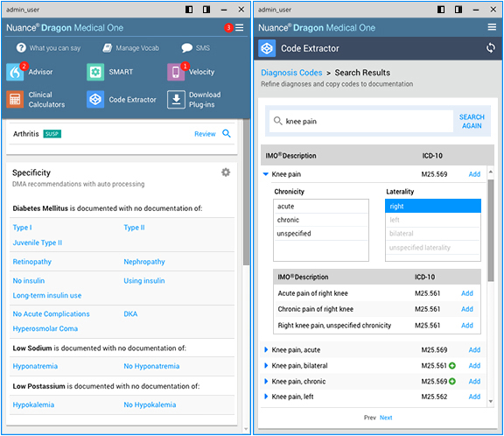Click results list scrollbar thumb
Screen dimensions: 504x436
[491, 230]
